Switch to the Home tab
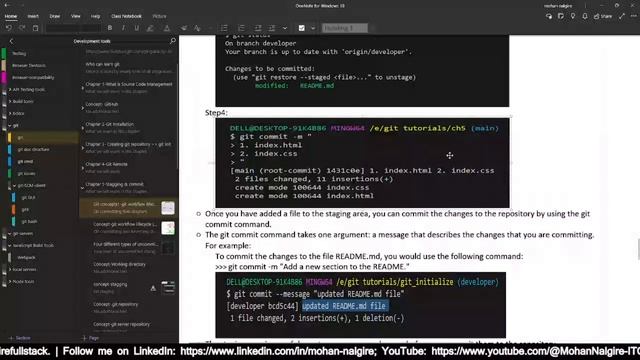 [11, 16]
